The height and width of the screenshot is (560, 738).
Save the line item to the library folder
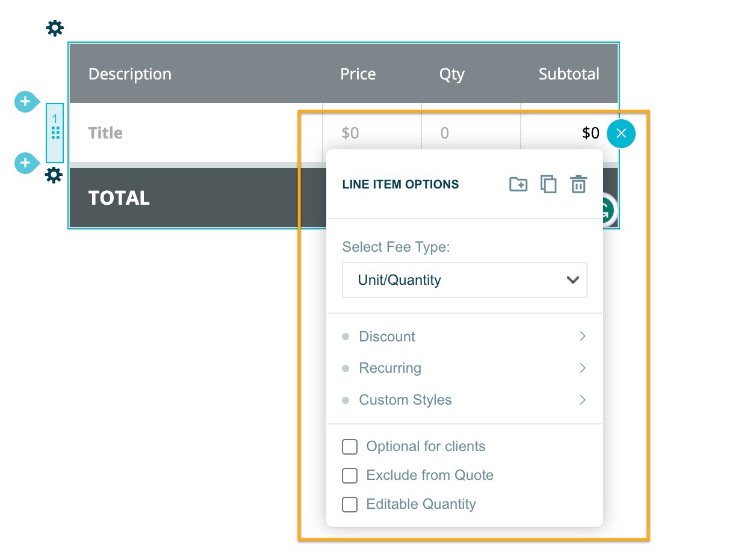(518, 184)
